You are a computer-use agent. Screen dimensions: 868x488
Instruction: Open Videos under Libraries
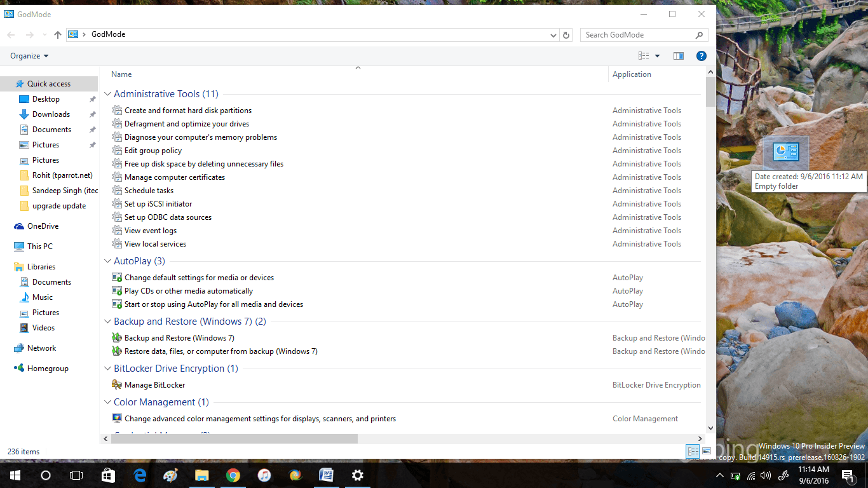[x=44, y=328]
